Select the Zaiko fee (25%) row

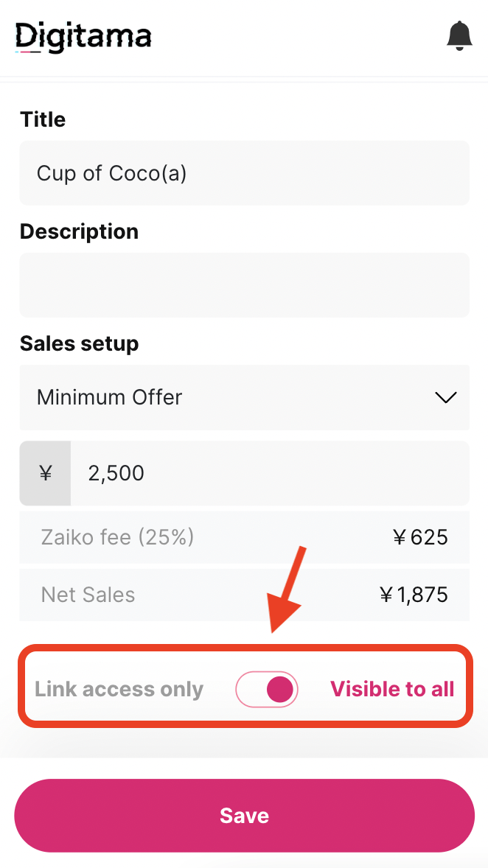[x=244, y=537]
